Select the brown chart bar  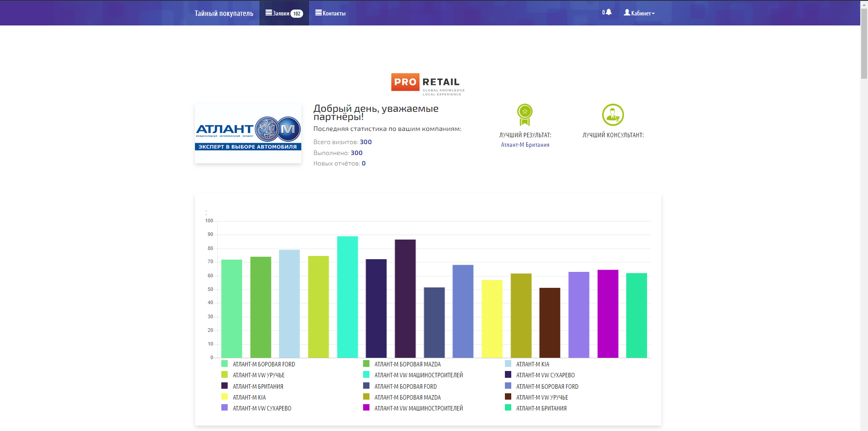coord(550,323)
